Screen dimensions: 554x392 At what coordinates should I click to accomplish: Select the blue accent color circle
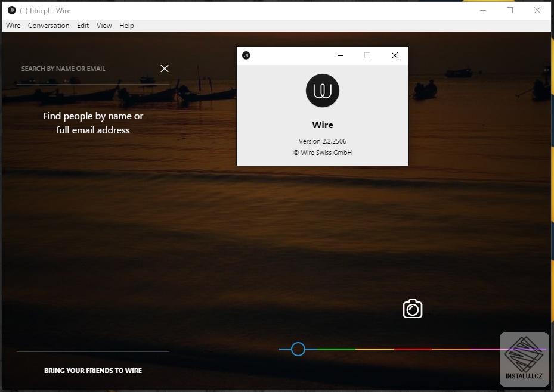point(298,349)
